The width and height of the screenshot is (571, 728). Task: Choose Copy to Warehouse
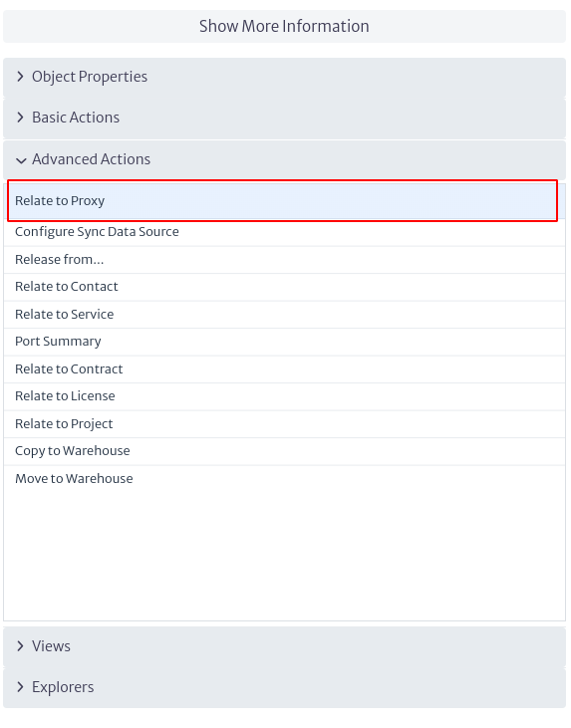(x=284, y=451)
